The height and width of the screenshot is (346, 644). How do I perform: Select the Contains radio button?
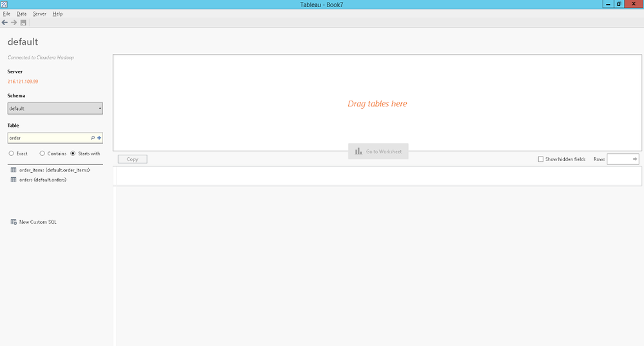(x=42, y=153)
